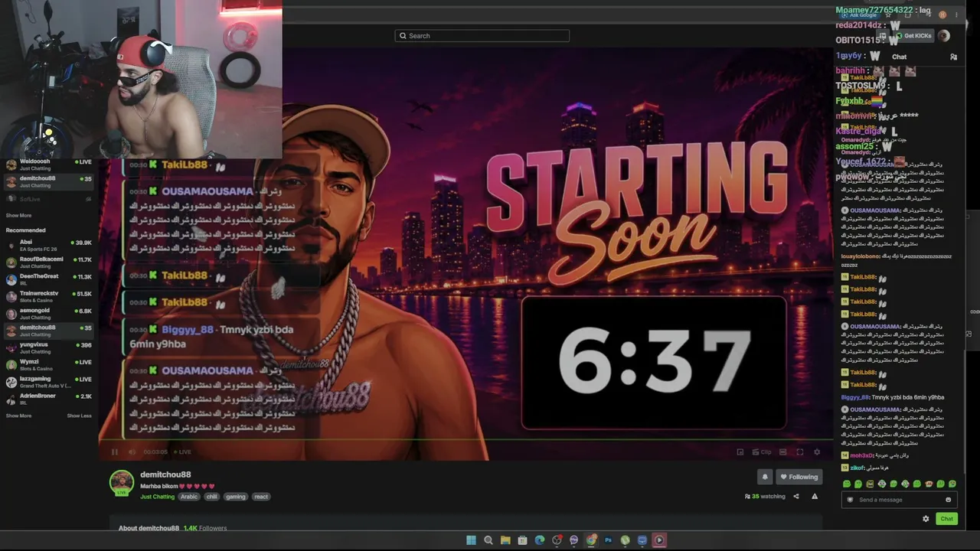Viewport: 980px width, 551px height.
Task: Open the emote picker in message box
Action: [x=948, y=500]
